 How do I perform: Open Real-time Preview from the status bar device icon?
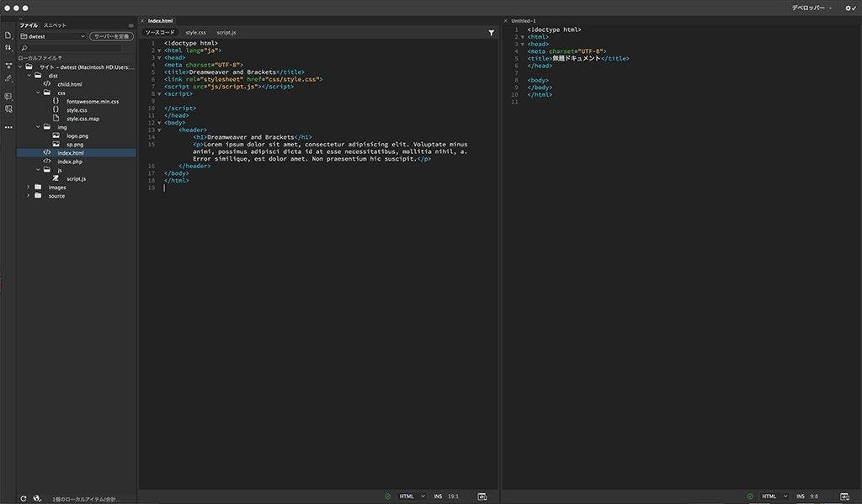[482, 496]
